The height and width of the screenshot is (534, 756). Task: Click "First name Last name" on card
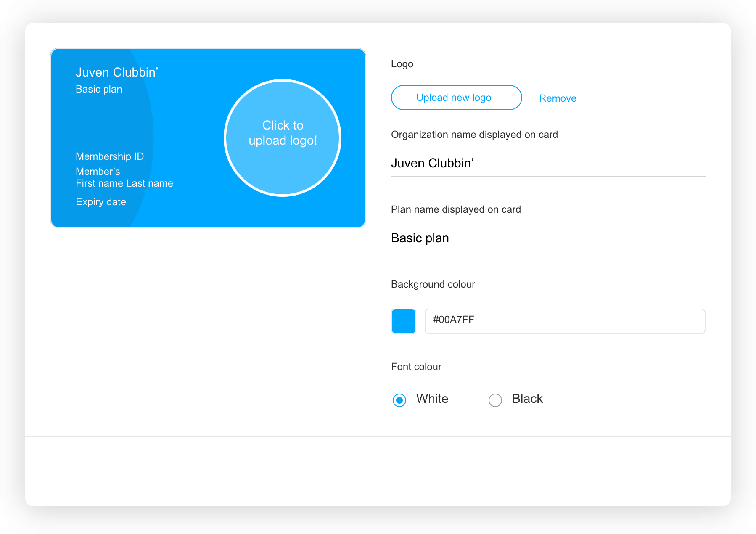(124, 183)
